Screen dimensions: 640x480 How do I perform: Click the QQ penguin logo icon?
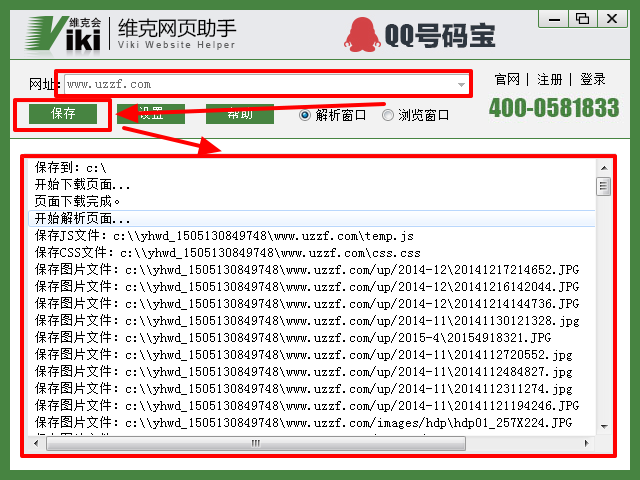click(362, 35)
